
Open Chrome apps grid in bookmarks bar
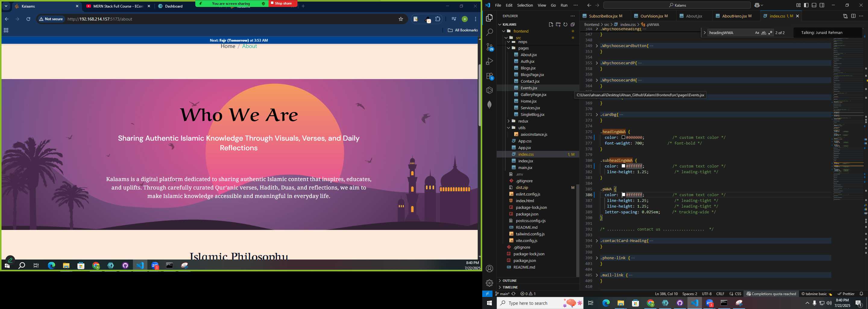coord(6,30)
